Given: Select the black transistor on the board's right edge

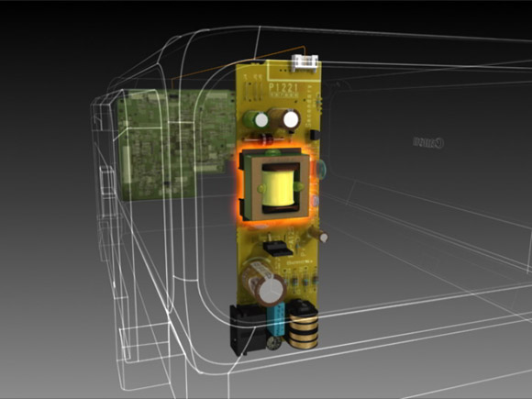Looking at the screenshot, I should (x=315, y=136).
